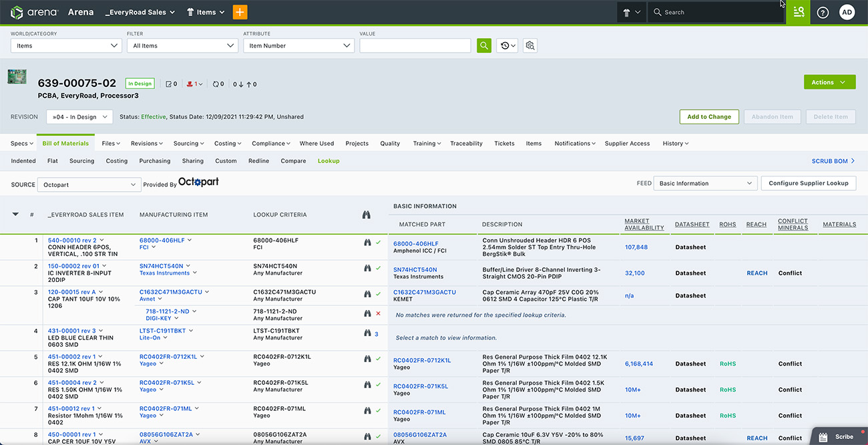
Task: Click the Configure Supplier Lookup button
Action: coord(809,183)
